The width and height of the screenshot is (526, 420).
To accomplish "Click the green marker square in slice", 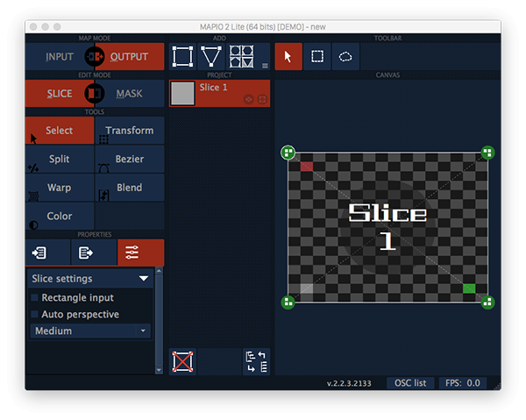I will pyautogui.click(x=469, y=288).
